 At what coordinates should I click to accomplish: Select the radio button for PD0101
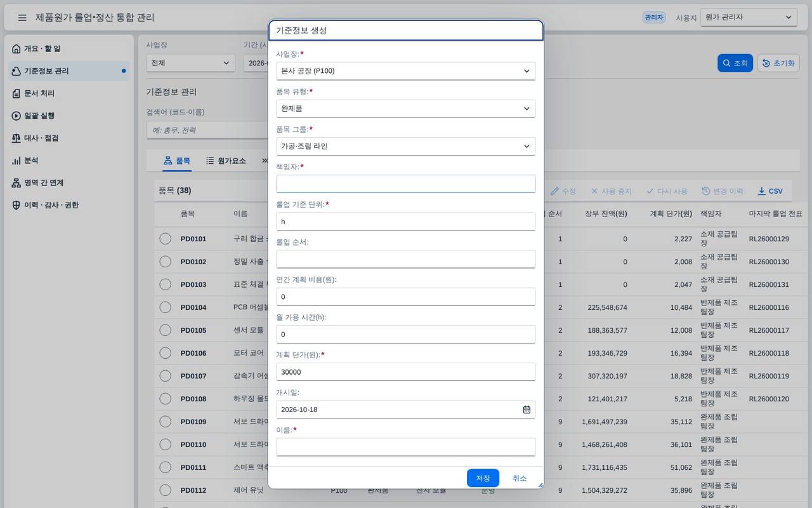point(166,239)
